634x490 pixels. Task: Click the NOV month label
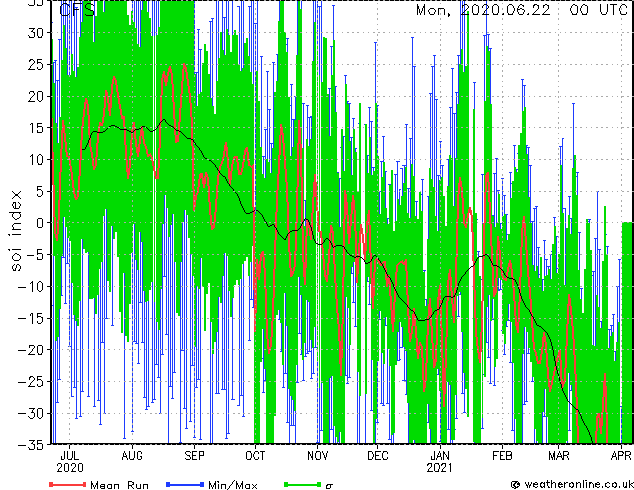pyautogui.click(x=317, y=456)
